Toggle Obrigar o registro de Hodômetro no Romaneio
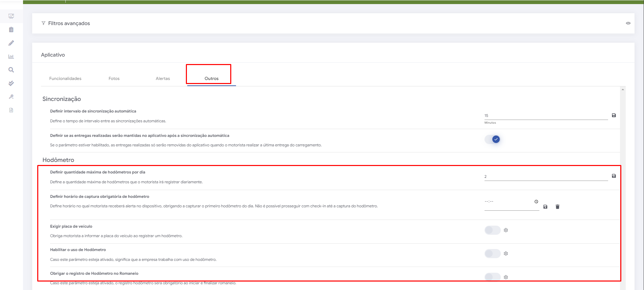 pyautogui.click(x=492, y=277)
